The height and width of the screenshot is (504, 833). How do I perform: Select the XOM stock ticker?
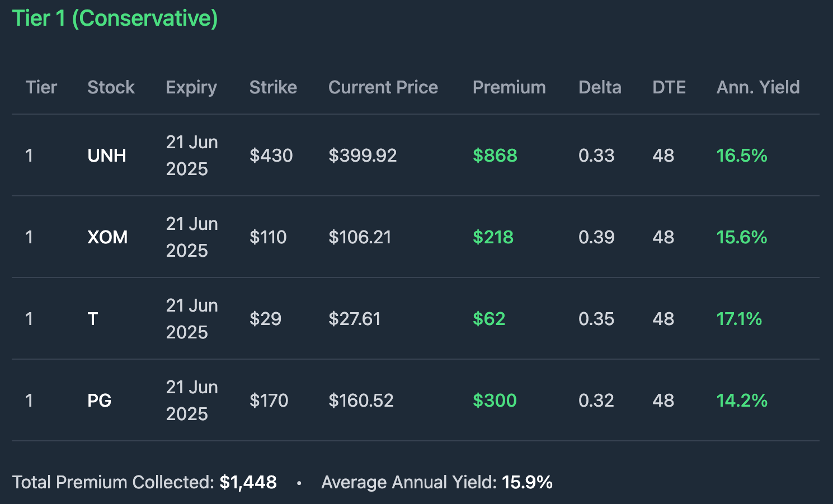pyautogui.click(x=107, y=237)
